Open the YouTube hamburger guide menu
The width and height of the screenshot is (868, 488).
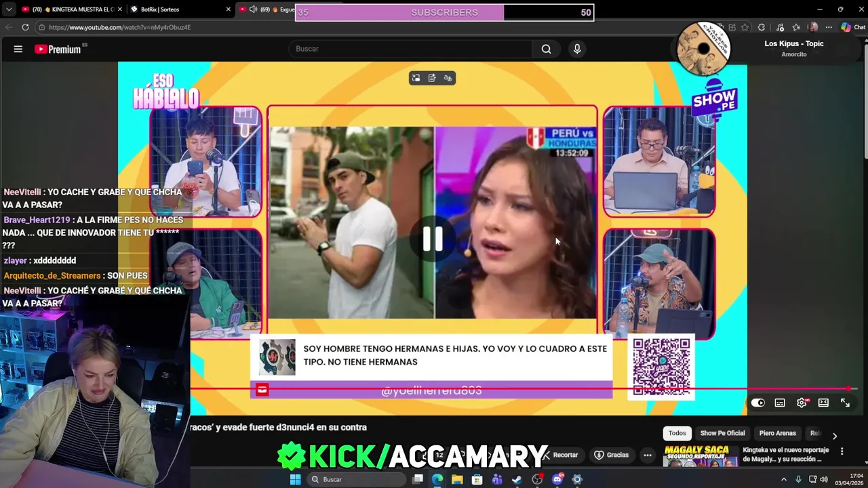pyautogui.click(x=18, y=49)
